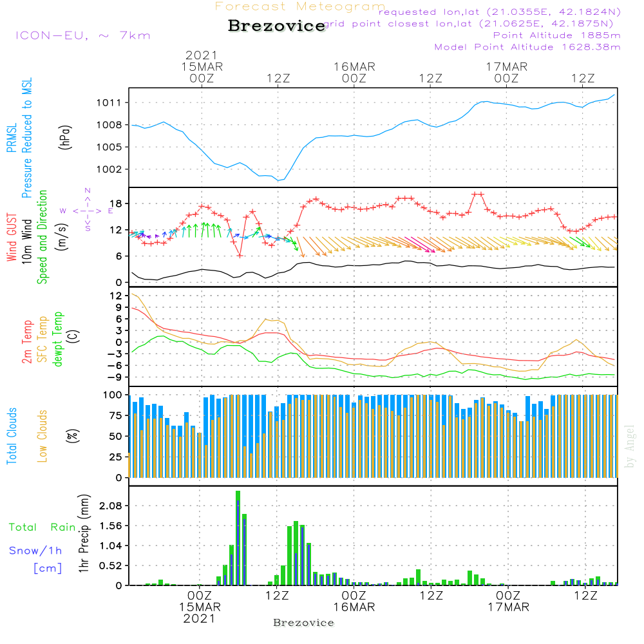
Task: Click the magenta wind arrows near 16MAR 12Z
Action: pos(420,244)
